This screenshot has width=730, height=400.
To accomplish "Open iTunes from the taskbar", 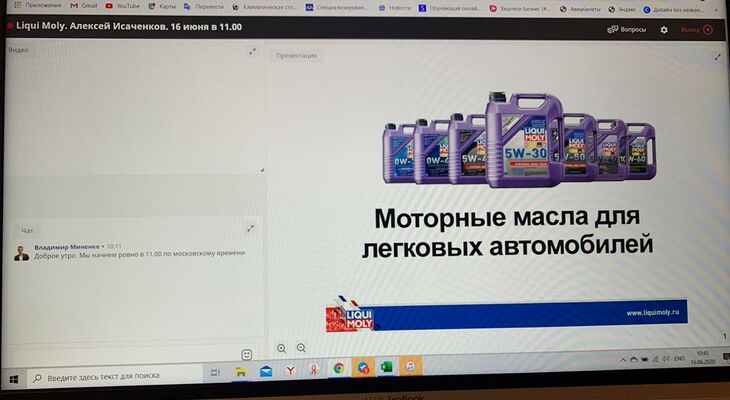I will click(x=410, y=366).
